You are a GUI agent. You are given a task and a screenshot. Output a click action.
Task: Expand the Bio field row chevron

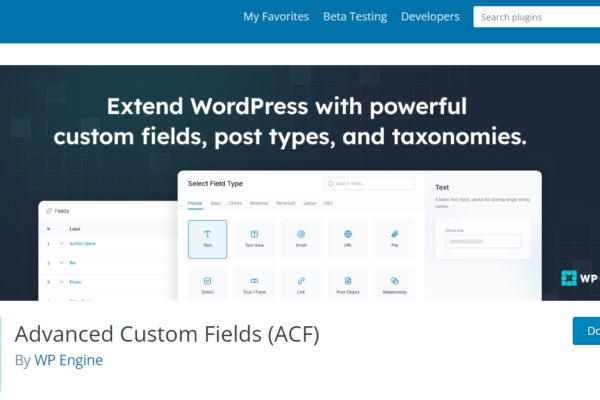60,262
